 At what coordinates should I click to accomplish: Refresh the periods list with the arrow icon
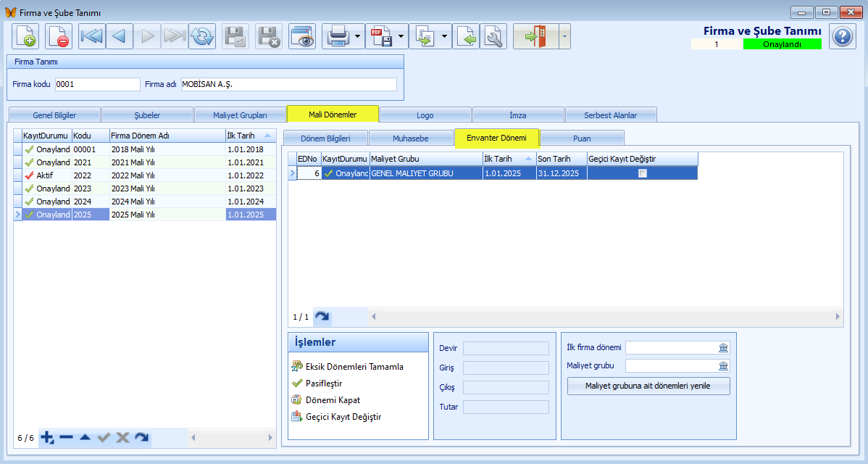tap(142, 437)
